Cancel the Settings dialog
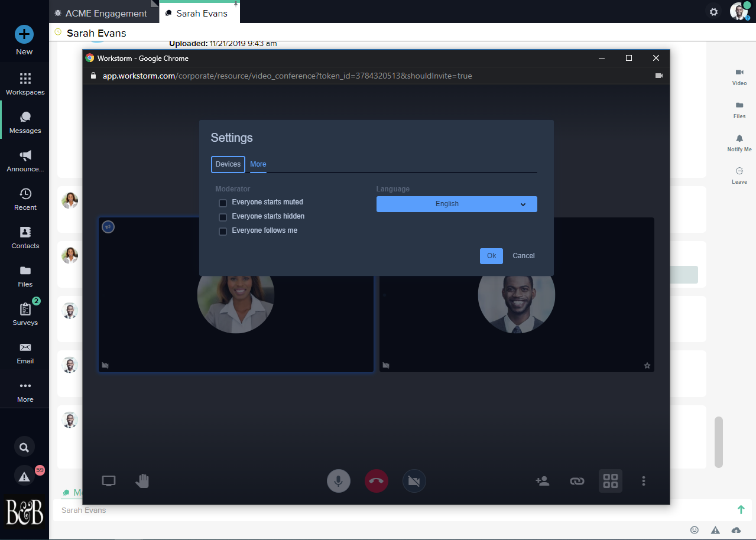The image size is (756, 540). (524, 256)
